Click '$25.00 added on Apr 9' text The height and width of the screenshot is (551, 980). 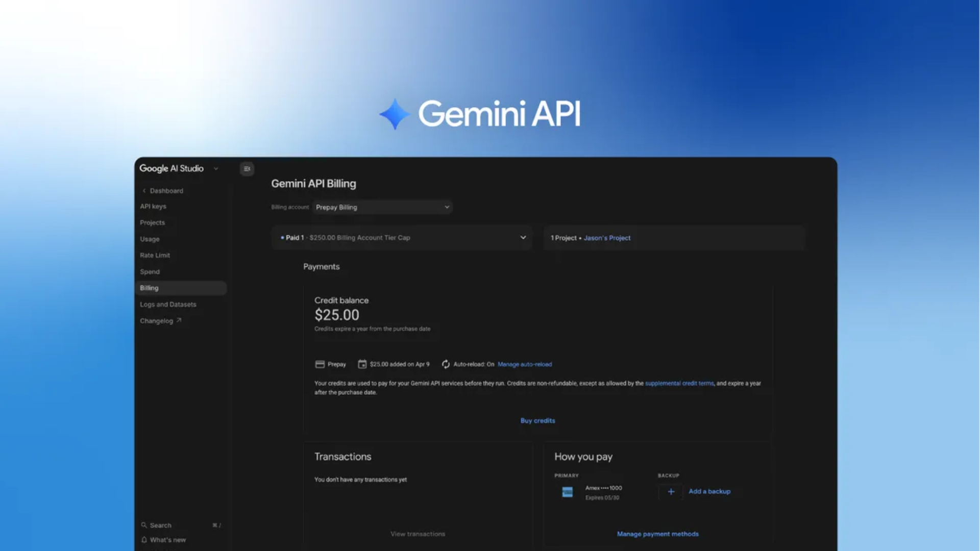pyautogui.click(x=400, y=364)
